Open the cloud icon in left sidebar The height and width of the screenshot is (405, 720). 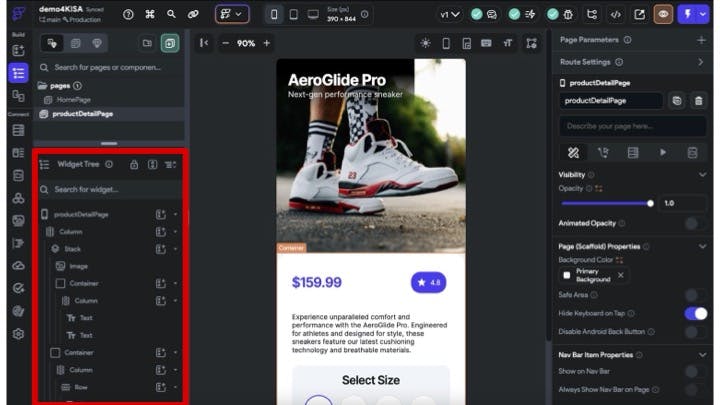18,266
